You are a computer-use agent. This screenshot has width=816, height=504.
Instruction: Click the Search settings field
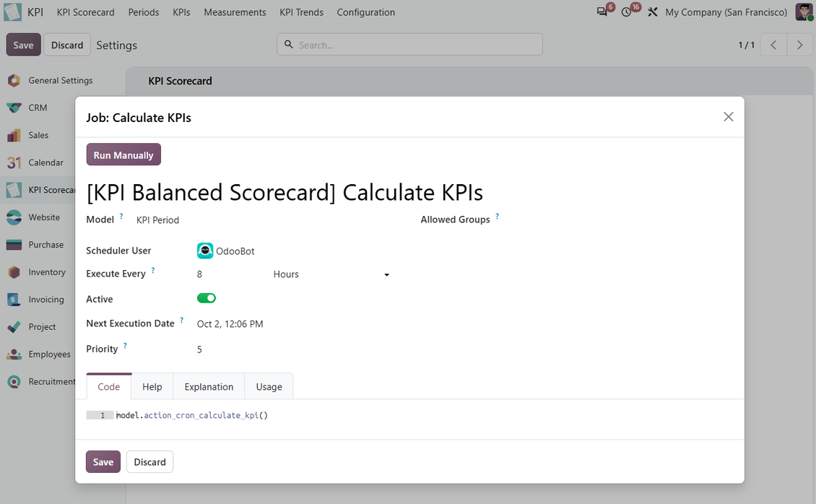coord(409,45)
